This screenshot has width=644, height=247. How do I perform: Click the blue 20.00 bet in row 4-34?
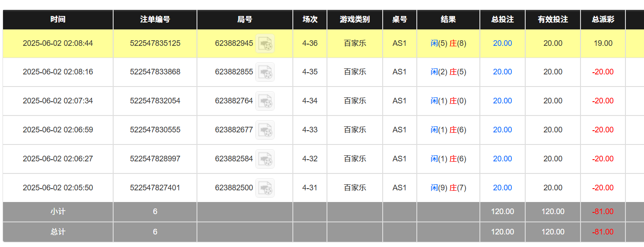(502, 101)
